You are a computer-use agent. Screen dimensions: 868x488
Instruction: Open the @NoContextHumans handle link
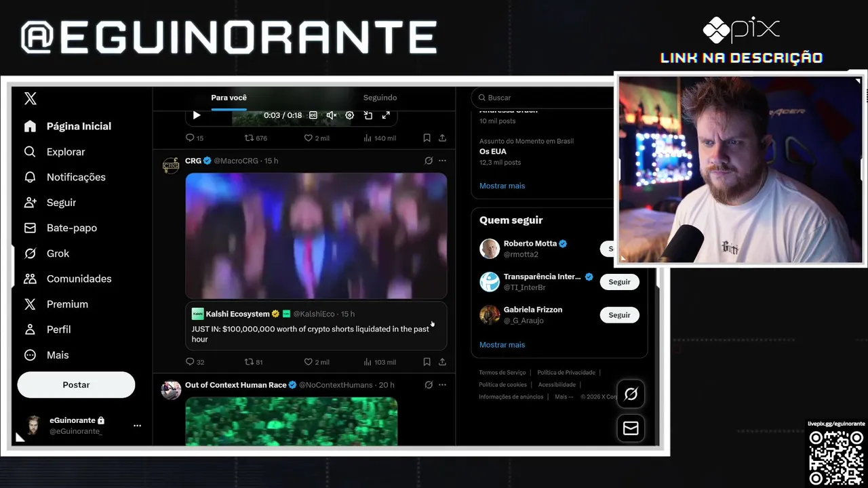(x=336, y=385)
